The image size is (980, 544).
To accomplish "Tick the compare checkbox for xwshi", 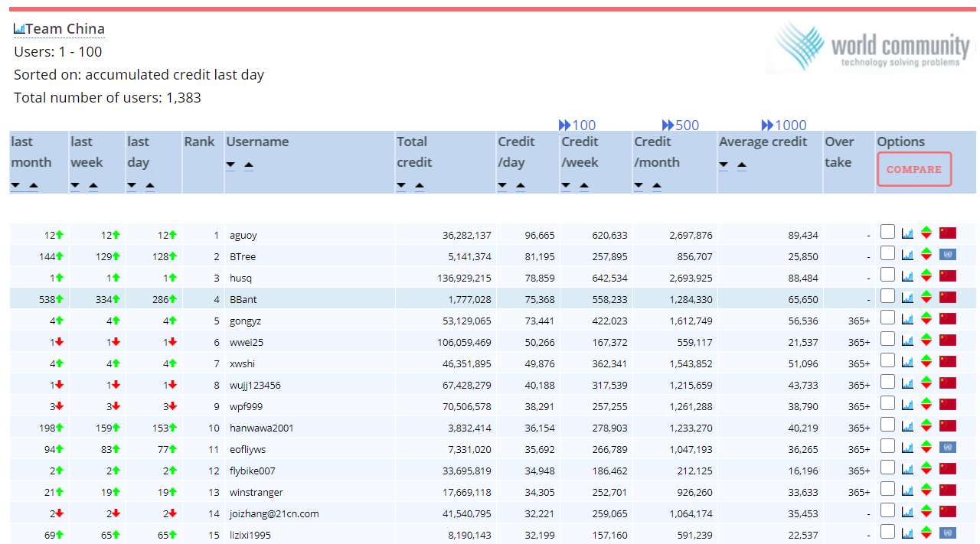I will click(887, 360).
